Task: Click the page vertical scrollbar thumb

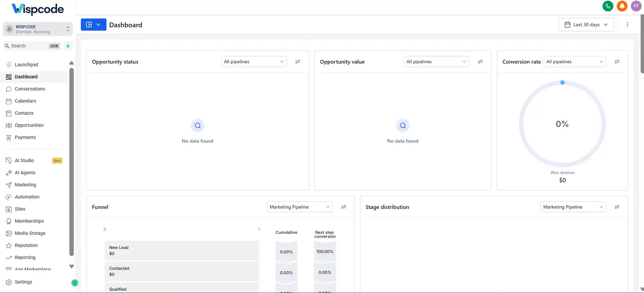Action: pyautogui.click(x=642, y=44)
